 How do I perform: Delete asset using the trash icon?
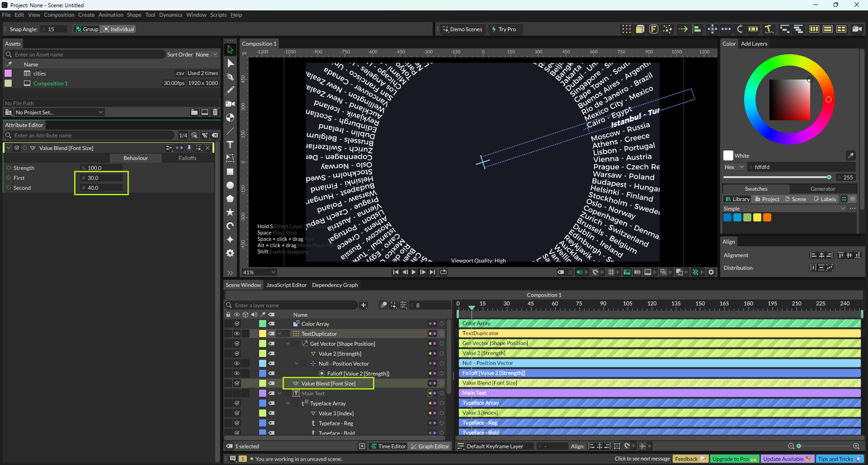pyautogui.click(x=215, y=112)
